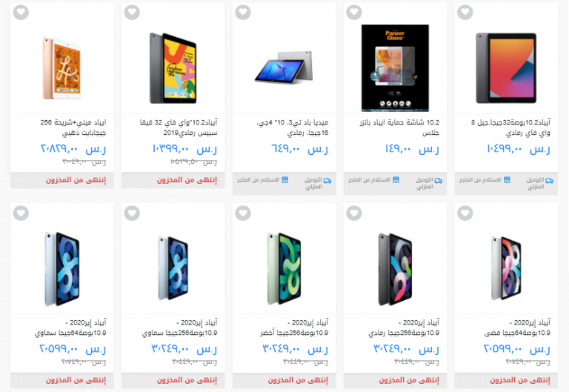Toggle wishlist heart on grey iPad Air 256GB

354,213
